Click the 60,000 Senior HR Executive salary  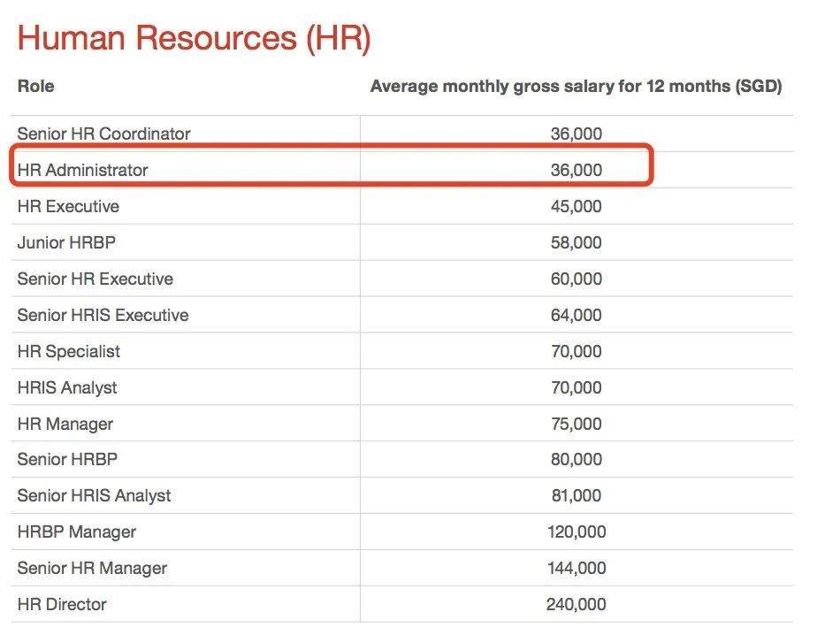[x=577, y=279]
